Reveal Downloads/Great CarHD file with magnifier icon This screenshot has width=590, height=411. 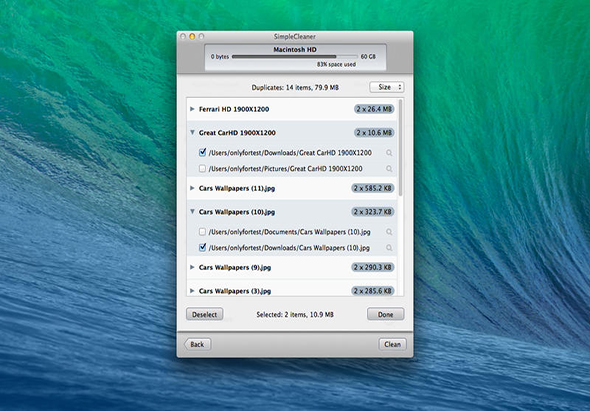[389, 153]
